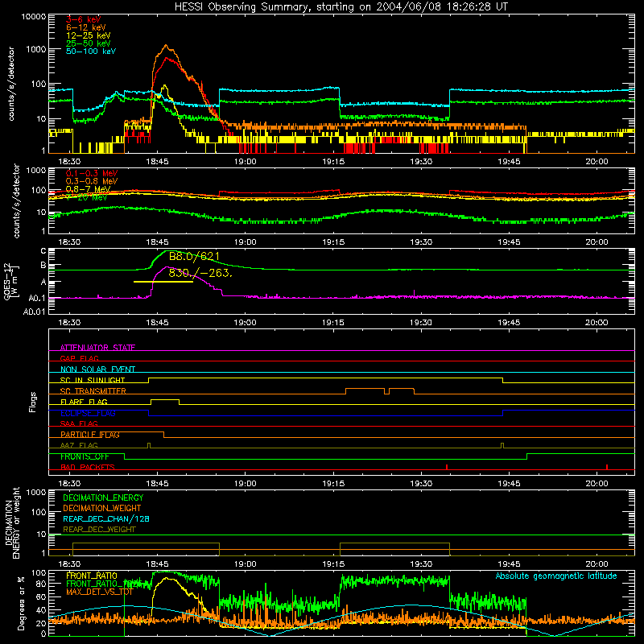Screen dimensions: 644x644
Task: Click the REAR_DEC_CHAN/128 legend label
Action: 106,518
